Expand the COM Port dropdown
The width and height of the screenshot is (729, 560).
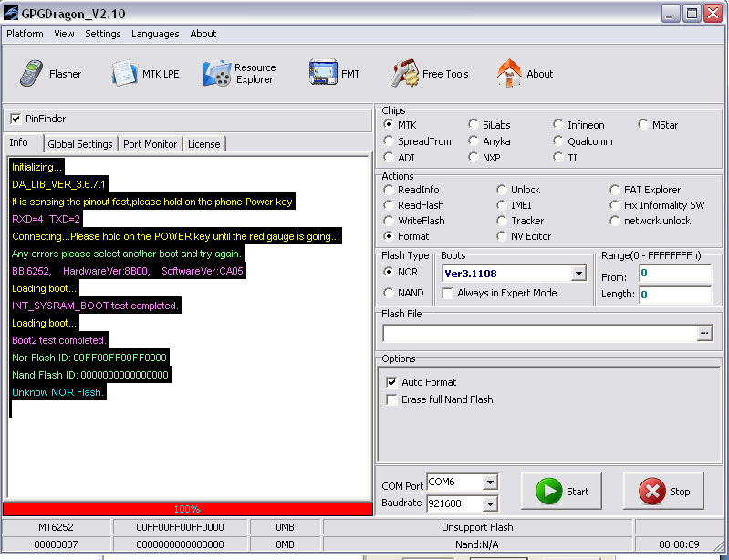[x=490, y=482]
